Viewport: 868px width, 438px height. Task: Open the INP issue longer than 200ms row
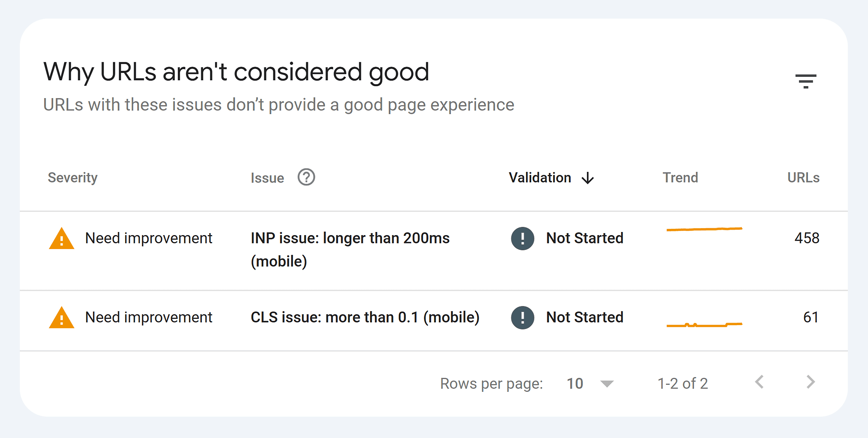coord(350,238)
